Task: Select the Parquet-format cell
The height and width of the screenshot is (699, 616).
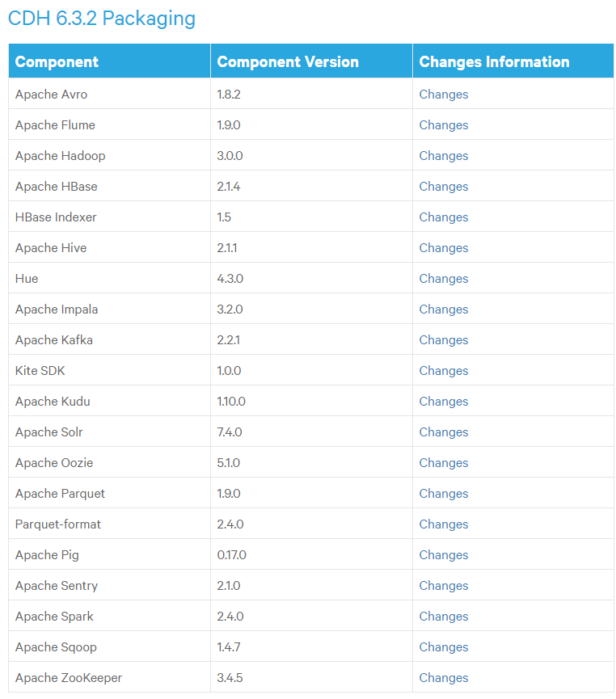Action: 109,524
